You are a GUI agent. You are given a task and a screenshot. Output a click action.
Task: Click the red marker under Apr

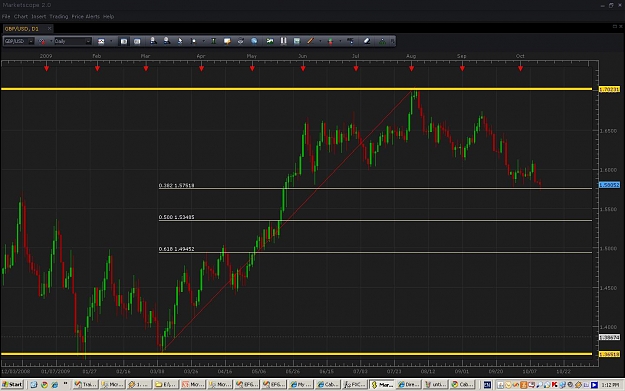coord(201,69)
